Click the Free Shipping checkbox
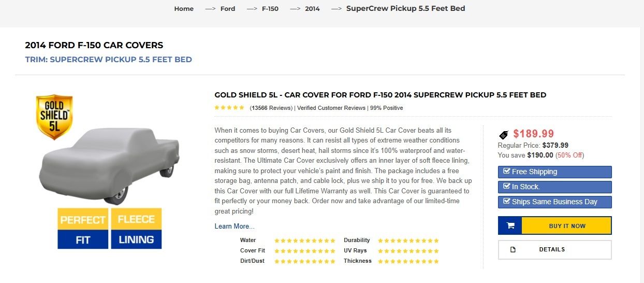The image size is (644, 283). (x=507, y=172)
